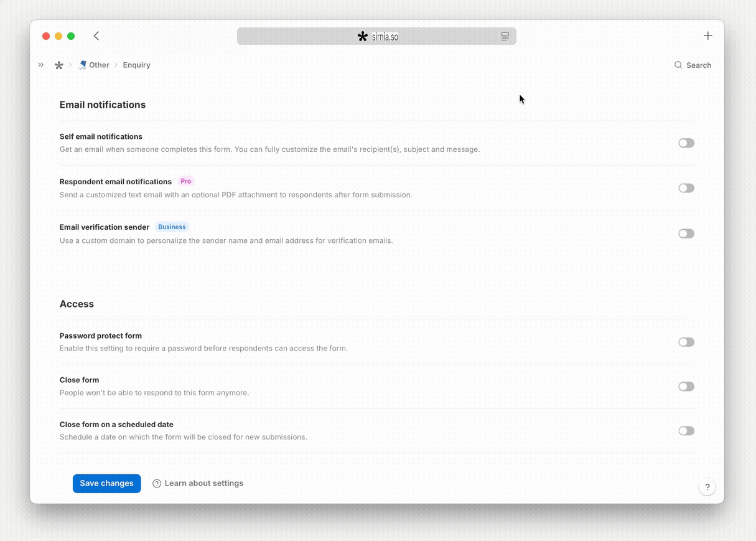This screenshot has height=541, width=756.
Task: Open the asterisk home icon in breadcrumb
Action: click(59, 65)
